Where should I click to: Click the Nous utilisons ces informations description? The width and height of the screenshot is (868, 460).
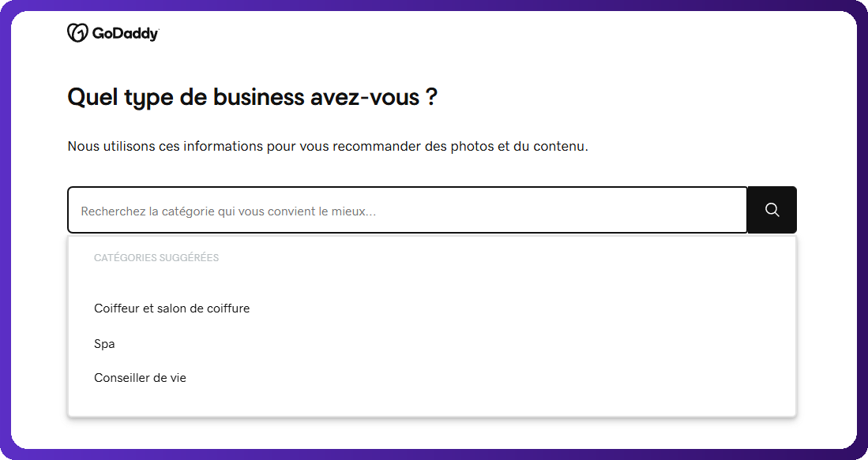click(328, 147)
